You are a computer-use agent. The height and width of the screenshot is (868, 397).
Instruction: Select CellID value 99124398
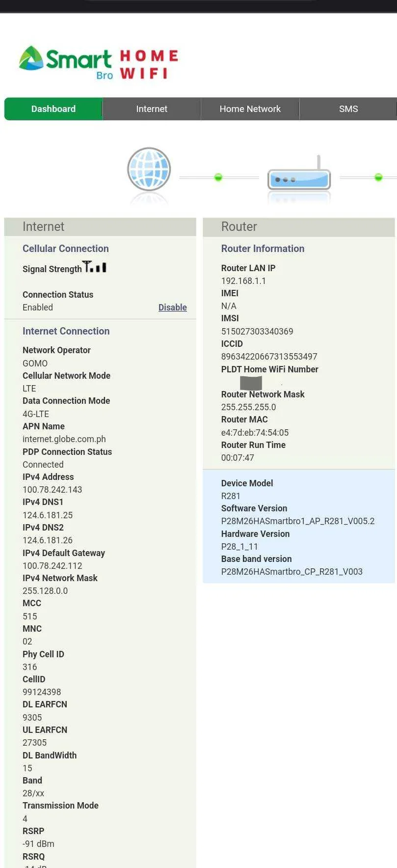coord(42,692)
